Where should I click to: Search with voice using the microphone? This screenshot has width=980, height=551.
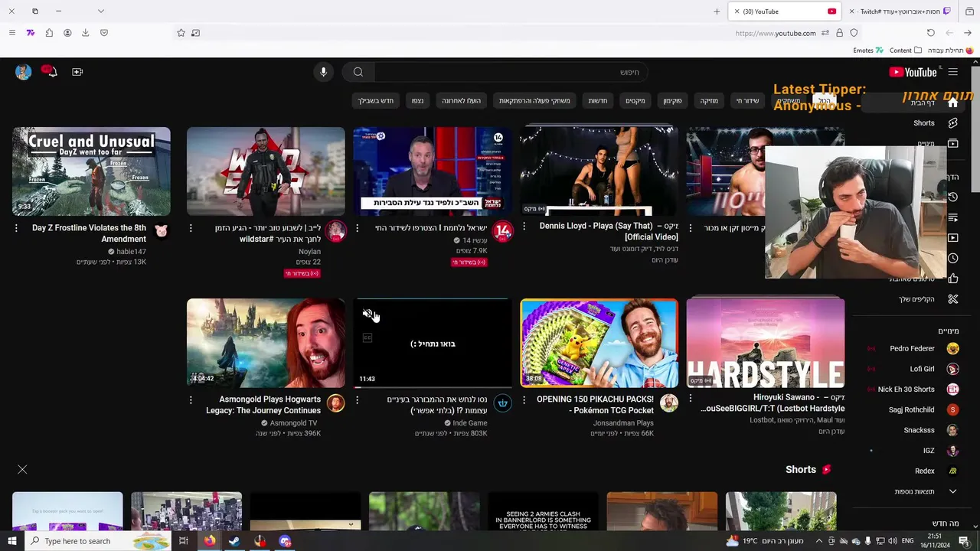point(323,72)
